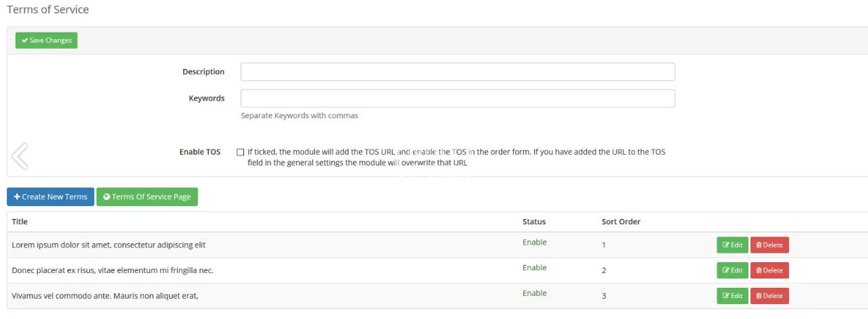Click the Description input field

point(458,72)
